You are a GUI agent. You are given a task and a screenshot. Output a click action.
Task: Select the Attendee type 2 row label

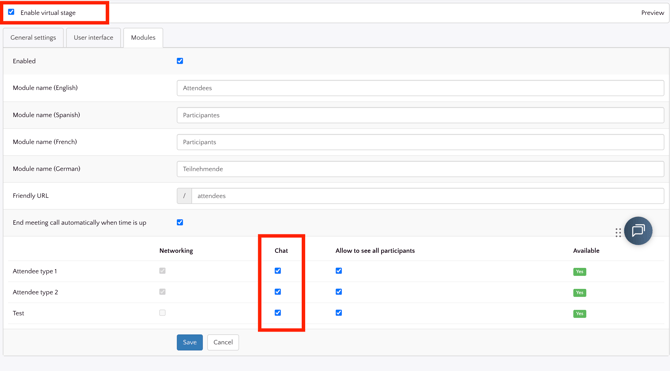35,292
